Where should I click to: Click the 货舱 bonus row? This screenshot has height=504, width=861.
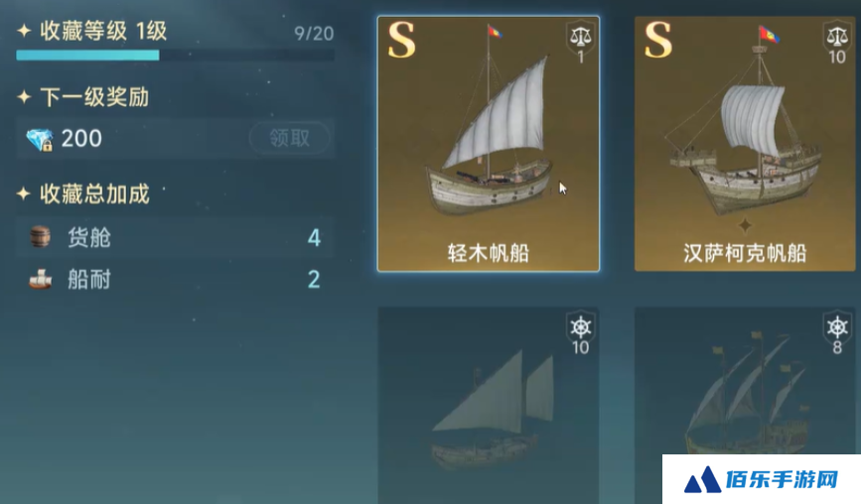pyautogui.click(x=175, y=237)
